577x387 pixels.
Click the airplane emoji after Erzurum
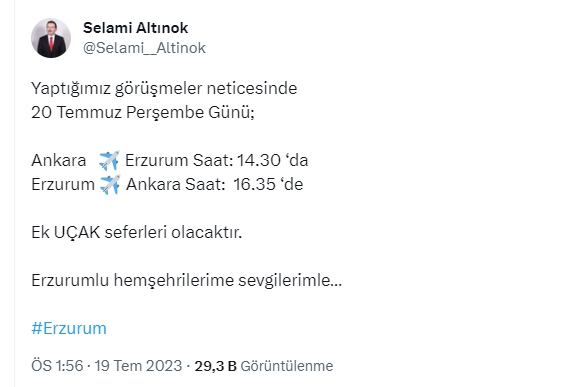(110, 184)
